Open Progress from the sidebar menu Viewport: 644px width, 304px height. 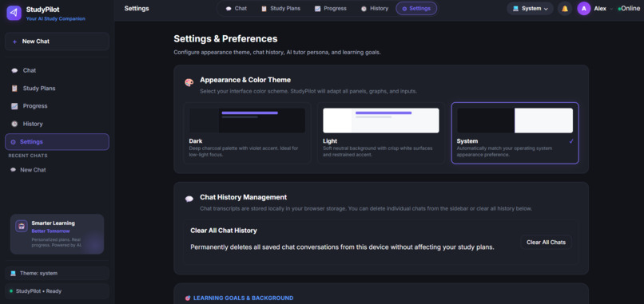[x=57, y=106]
